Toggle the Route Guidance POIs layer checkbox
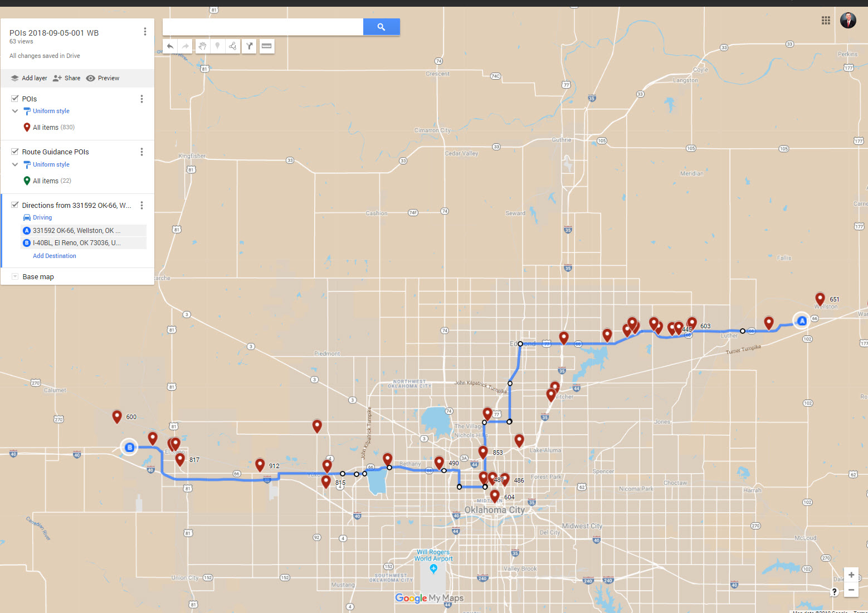 [15, 152]
